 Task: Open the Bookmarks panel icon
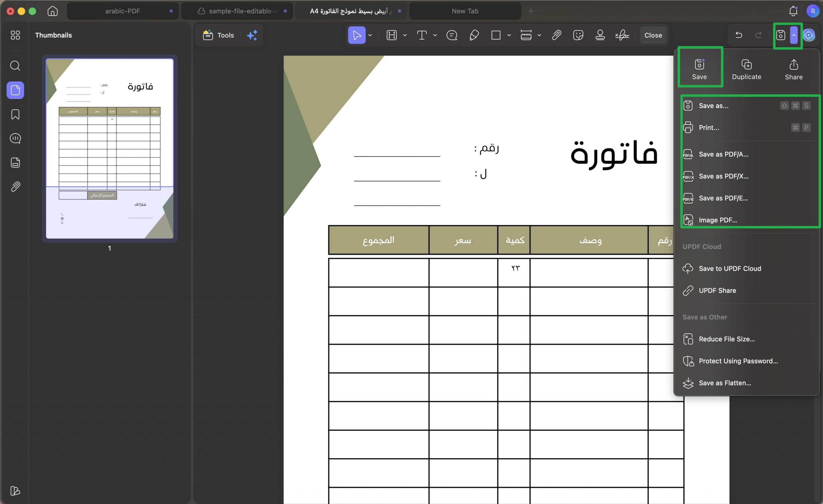[15, 114]
